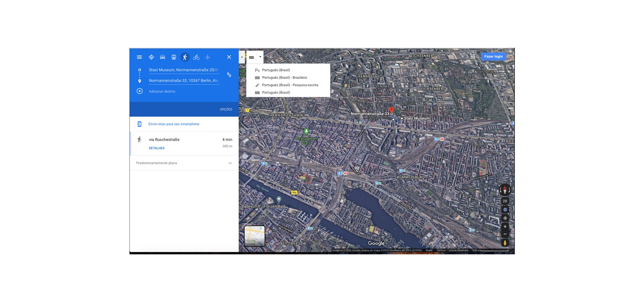Viewport: 644px width, 302px height.
Task: Reset map orientation with compass needle
Action: point(505,190)
